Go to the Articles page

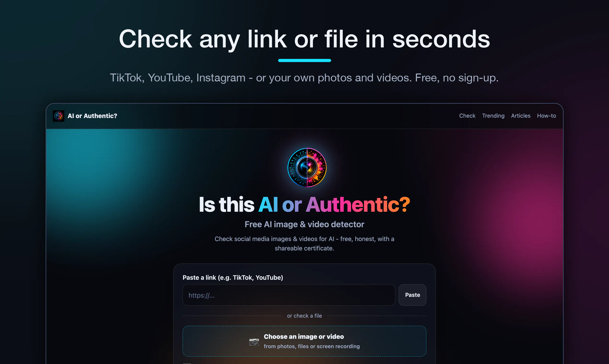tap(521, 116)
